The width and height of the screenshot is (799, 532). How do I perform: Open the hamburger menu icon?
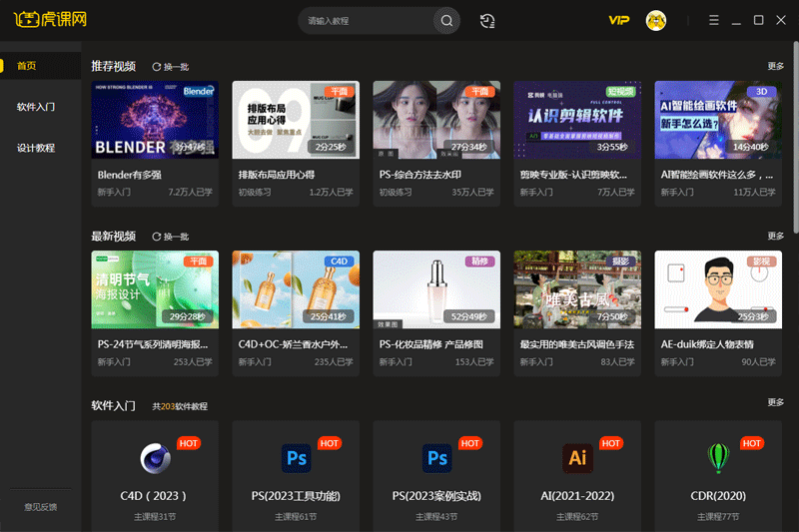(713, 20)
